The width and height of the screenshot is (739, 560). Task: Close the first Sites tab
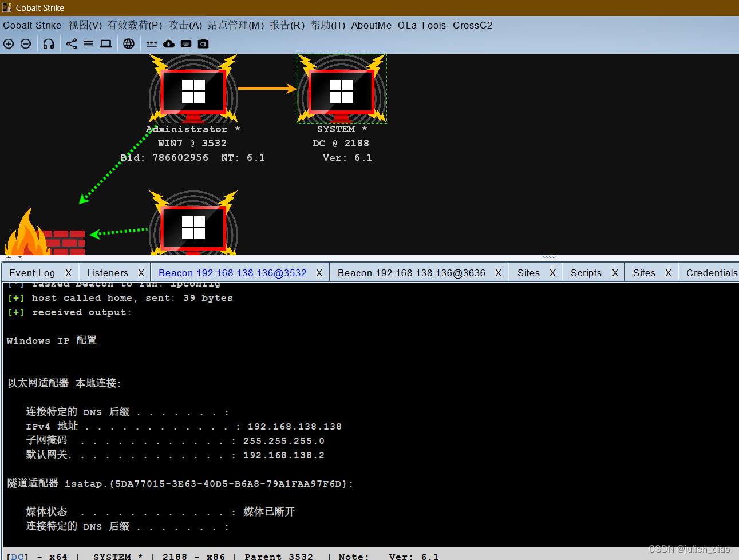(552, 273)
